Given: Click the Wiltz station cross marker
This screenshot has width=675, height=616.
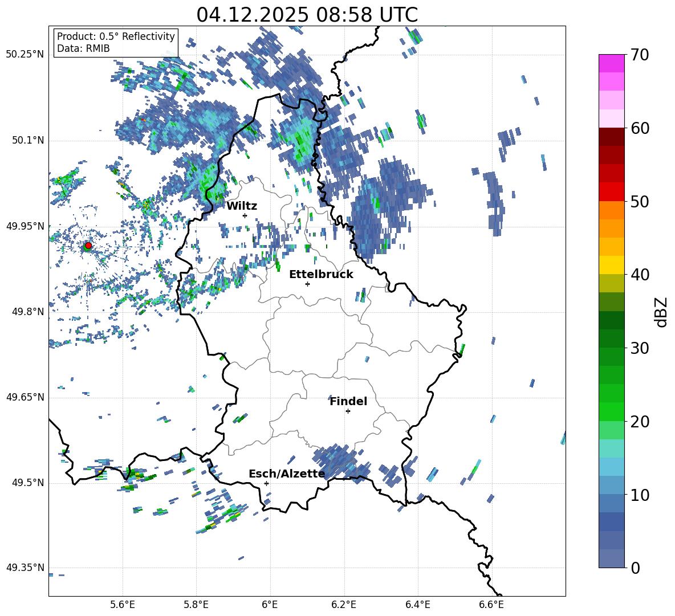Looking at the screenshot, I should (245, 215).
